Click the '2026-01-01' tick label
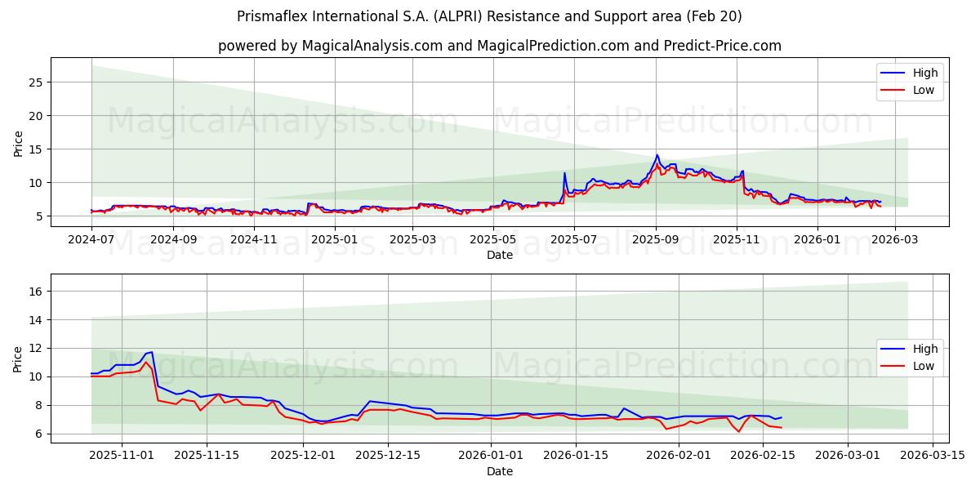 tap(491, 456)
